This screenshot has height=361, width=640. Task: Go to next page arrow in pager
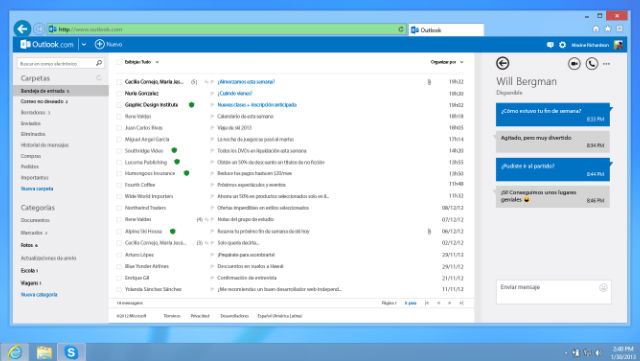449,303
